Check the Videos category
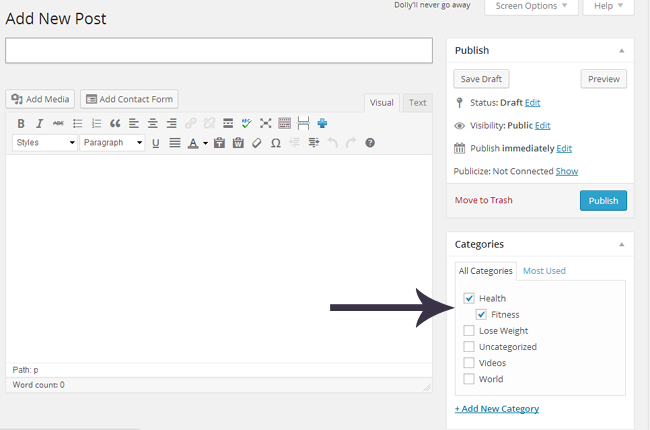This screenshot has width=650, height=430. pyautogui.click(x=469, y=363)
